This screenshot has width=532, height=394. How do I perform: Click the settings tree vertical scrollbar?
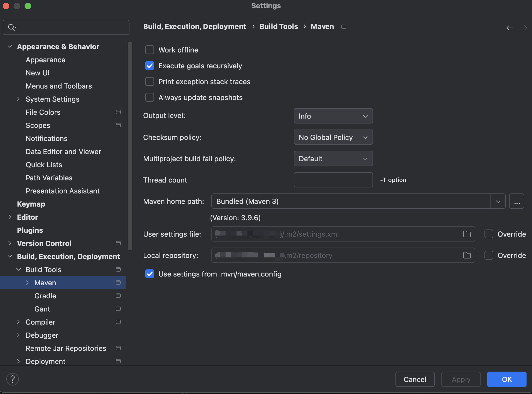130,146
